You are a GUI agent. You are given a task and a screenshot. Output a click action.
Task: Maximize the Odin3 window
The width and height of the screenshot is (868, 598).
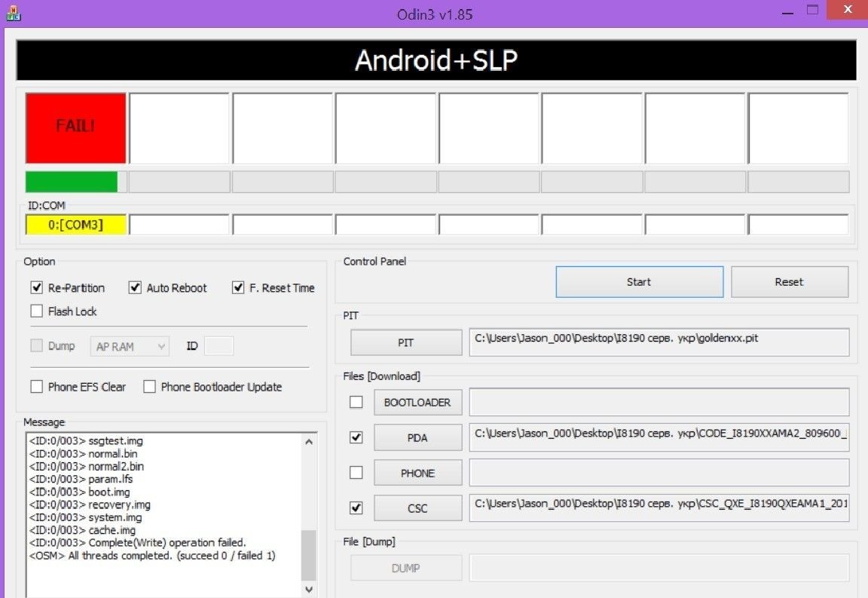812,10
